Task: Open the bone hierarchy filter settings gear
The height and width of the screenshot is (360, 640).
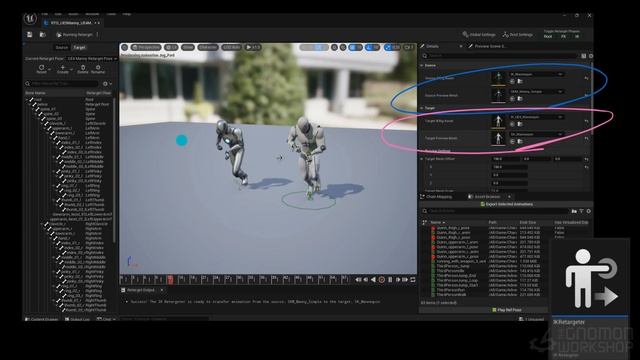Action: pyautogui.click(x=106, y=84)
